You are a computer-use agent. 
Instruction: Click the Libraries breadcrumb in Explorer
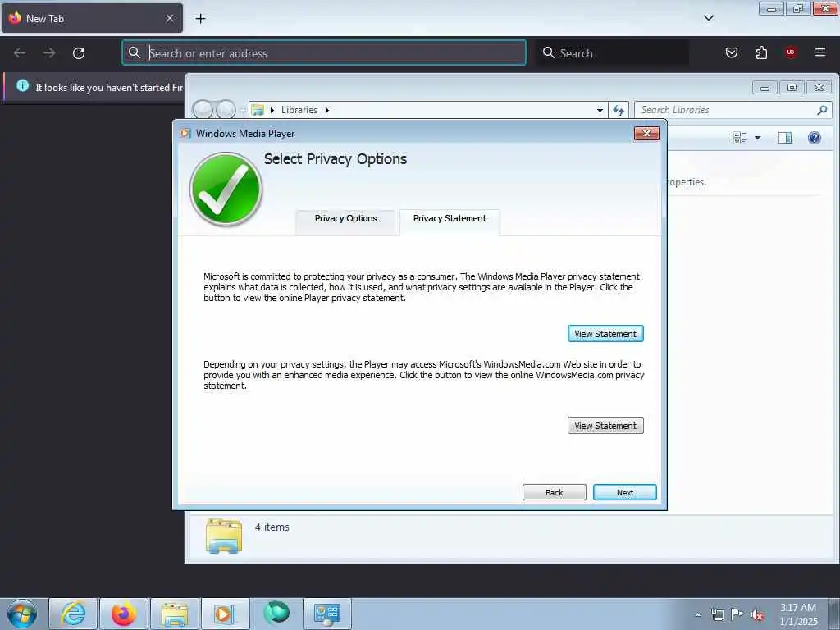click(299, 110)
